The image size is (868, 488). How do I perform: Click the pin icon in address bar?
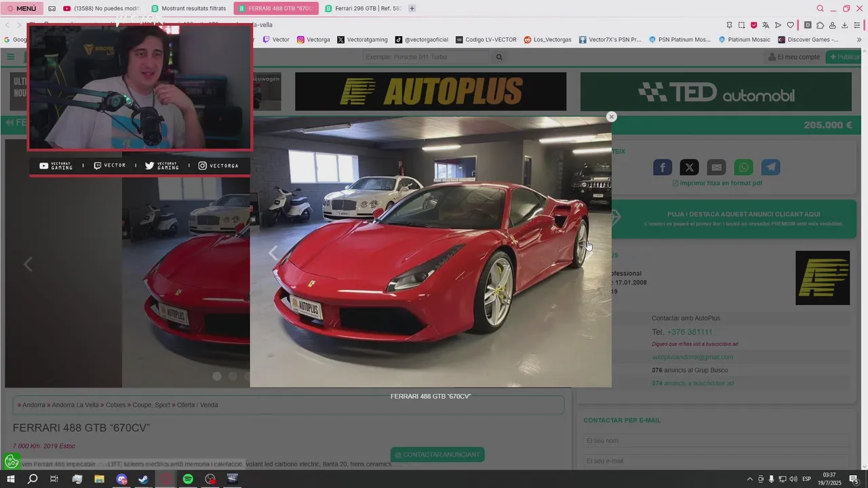[x=729, y=25]
